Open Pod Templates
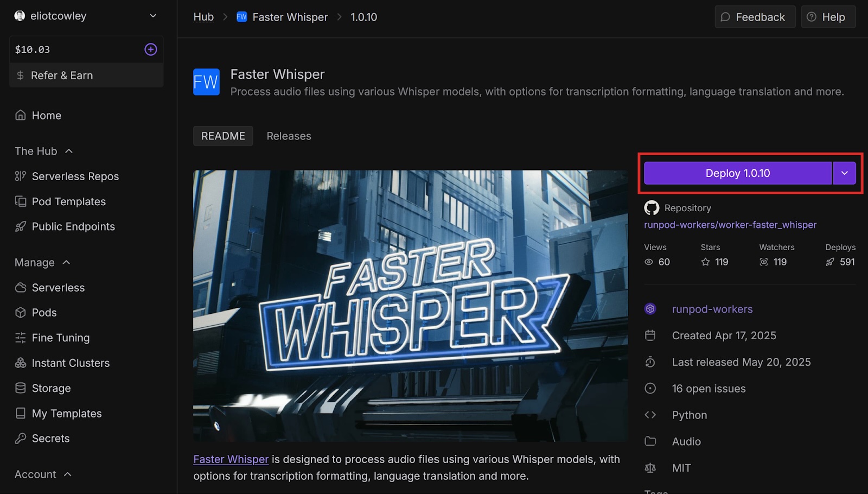 [69, 201]
